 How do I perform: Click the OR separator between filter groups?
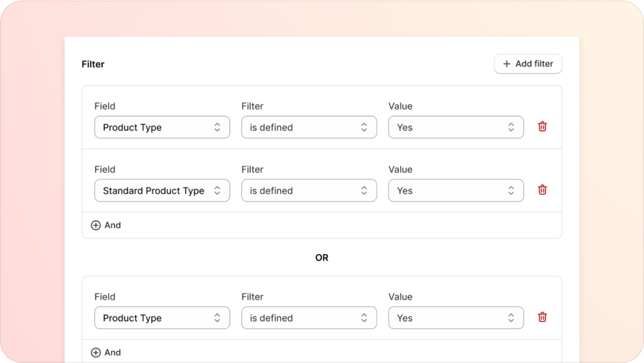click(321, 257)
